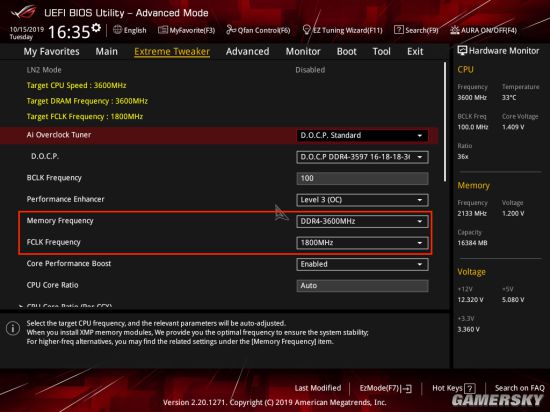This screenshot has width=550, height=412.
Task: Open the D.O.C.P. profile dropdown
Action: pos(362,157)
